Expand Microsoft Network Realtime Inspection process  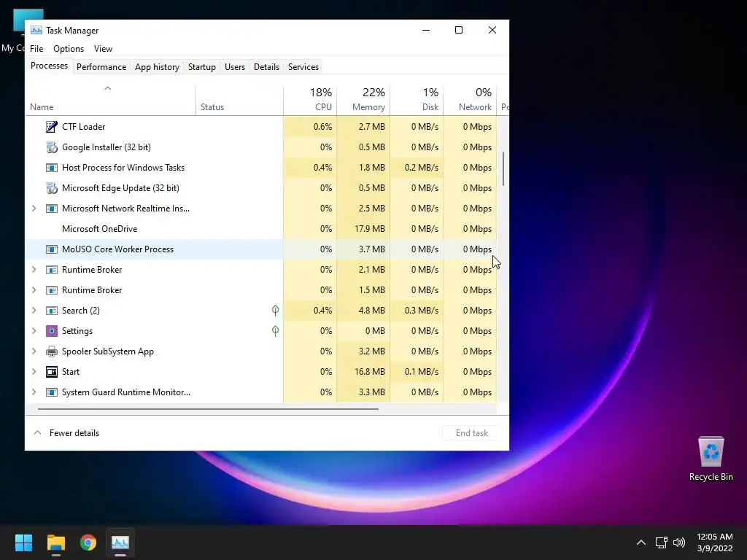[x=34, y=209]
